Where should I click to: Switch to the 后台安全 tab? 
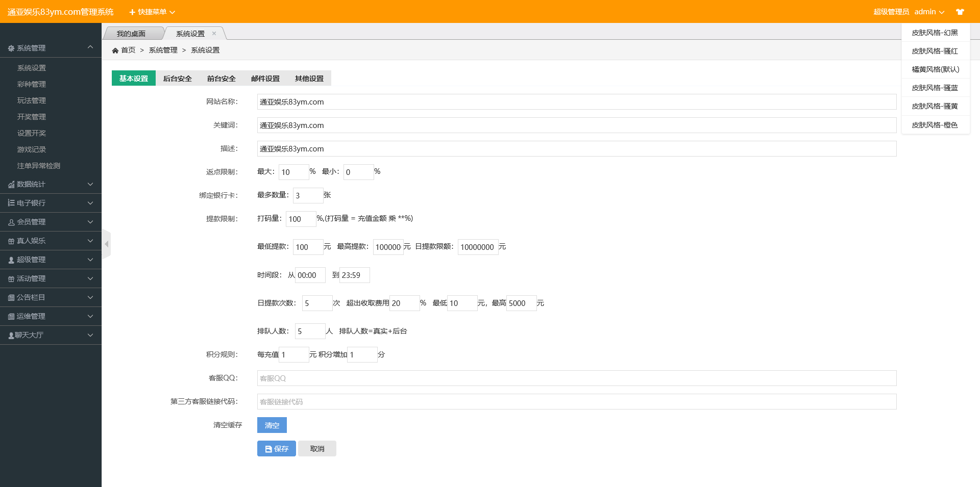click(177, 79)
